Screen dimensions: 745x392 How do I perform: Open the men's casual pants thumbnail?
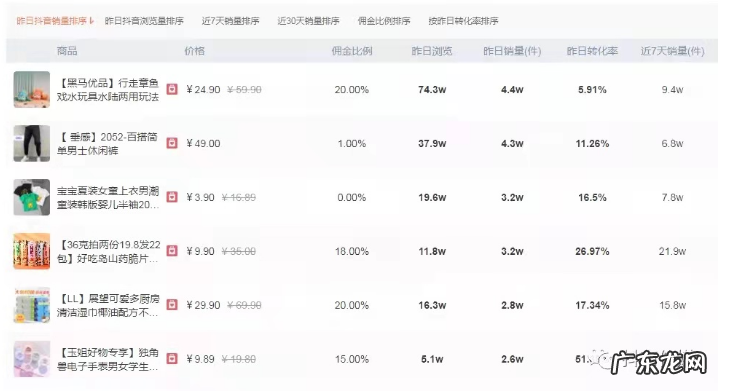(x=31, y=143)
